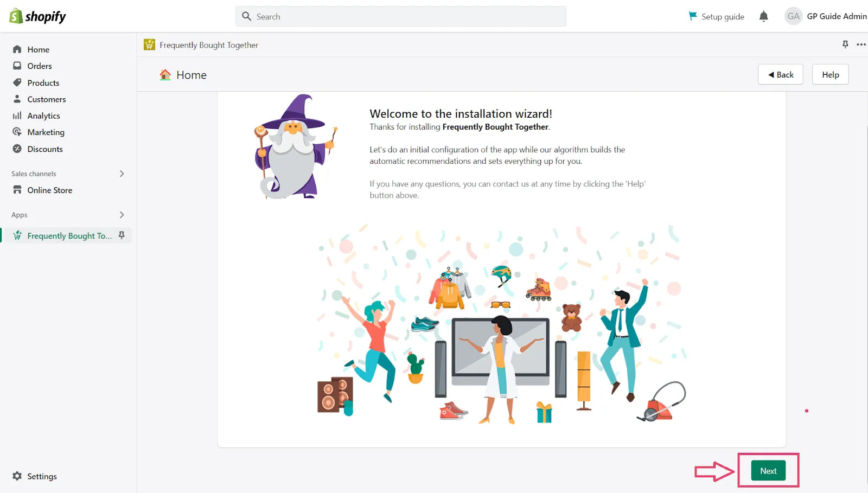
Task: Click the 'Apps' heading text
Action: point(19,215)
